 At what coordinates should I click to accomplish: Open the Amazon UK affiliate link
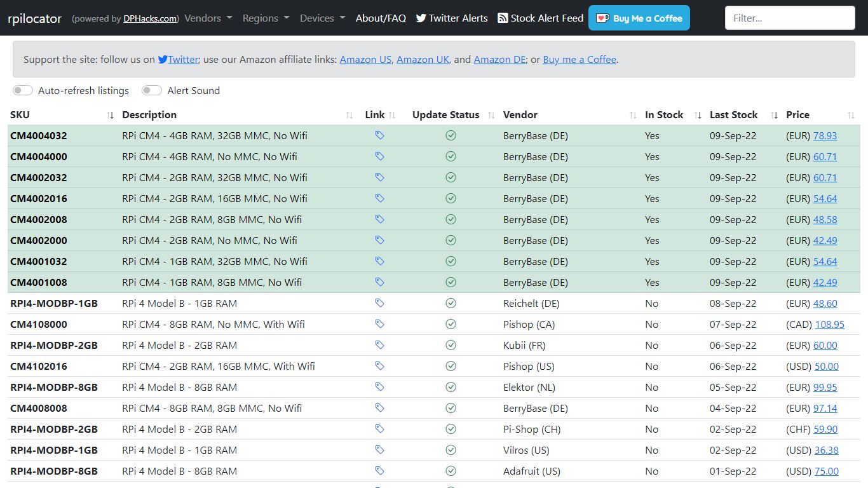(423, 59)
